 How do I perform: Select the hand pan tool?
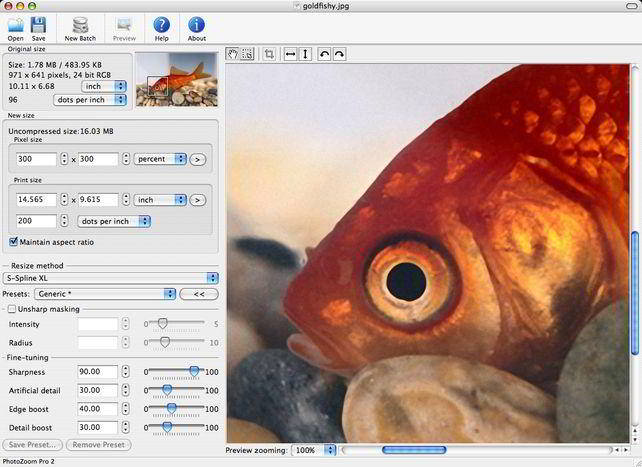pos(234,54)
